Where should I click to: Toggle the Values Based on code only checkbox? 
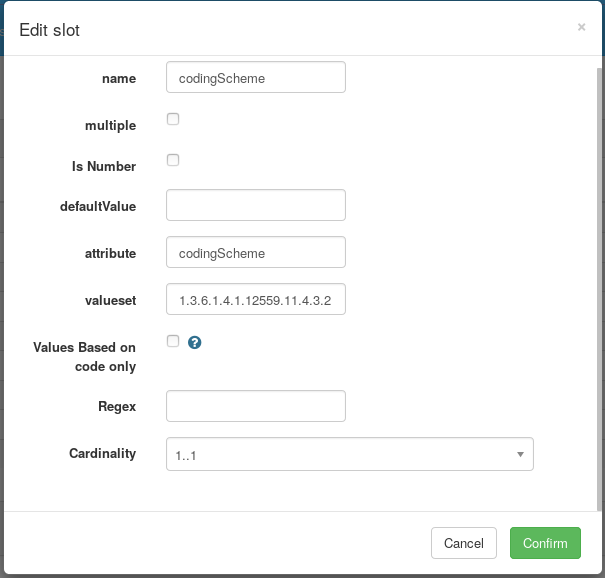pyautogui.click(x=173, y=341)
